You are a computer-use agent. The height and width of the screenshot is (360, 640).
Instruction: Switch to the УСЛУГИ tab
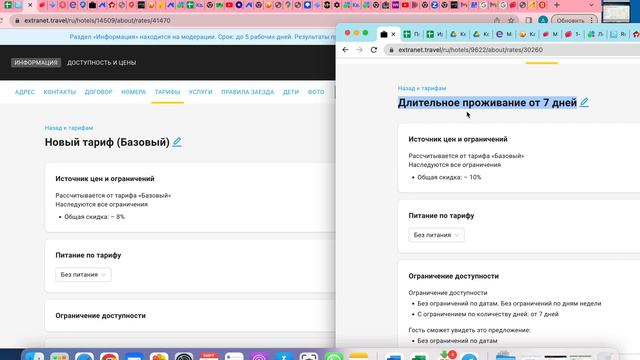click(200, 92)
